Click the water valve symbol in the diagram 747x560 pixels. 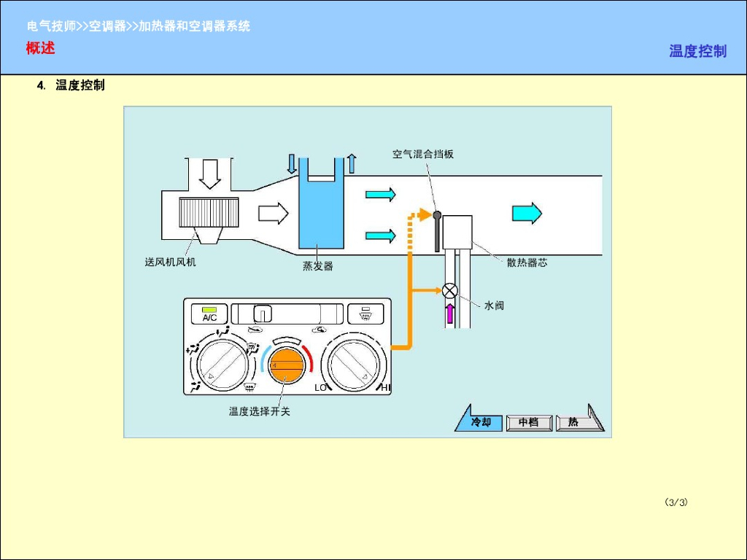coord(451,291)
